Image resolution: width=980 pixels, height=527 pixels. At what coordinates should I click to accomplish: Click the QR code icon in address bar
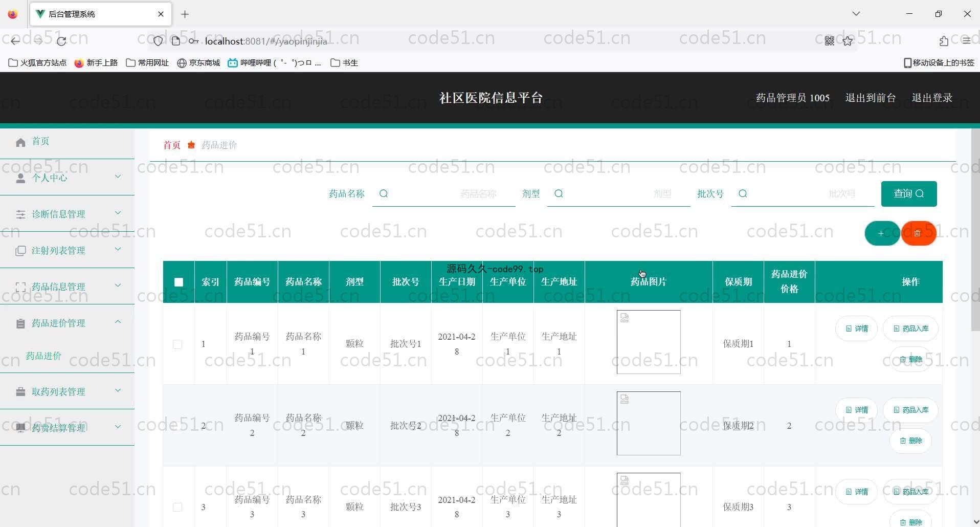tap(829, 41)
